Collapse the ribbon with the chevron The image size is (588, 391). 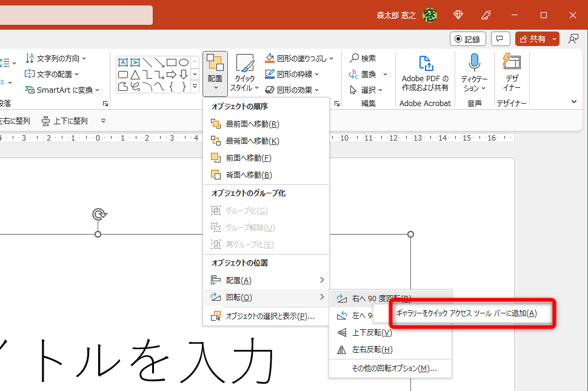573,102
